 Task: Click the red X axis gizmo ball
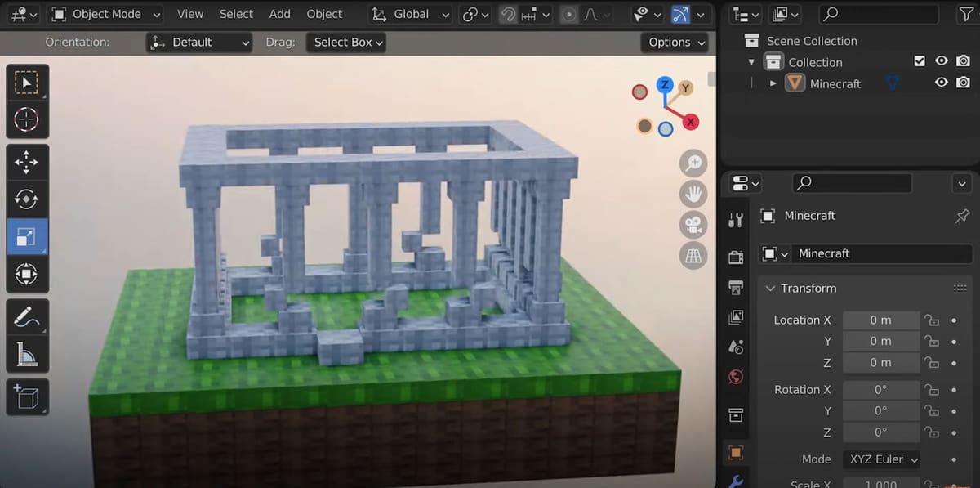click(691, 122)
